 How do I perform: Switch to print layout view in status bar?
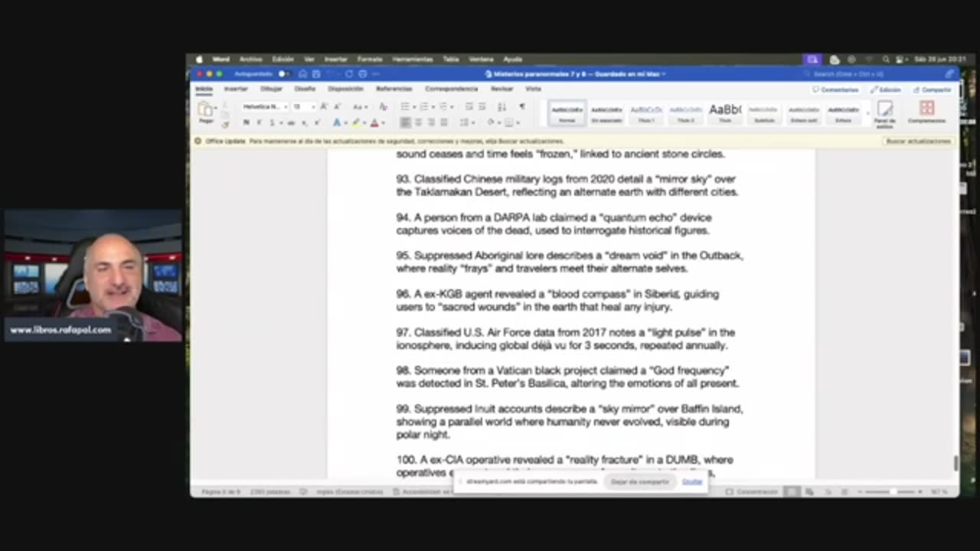[x=792, y=492]
